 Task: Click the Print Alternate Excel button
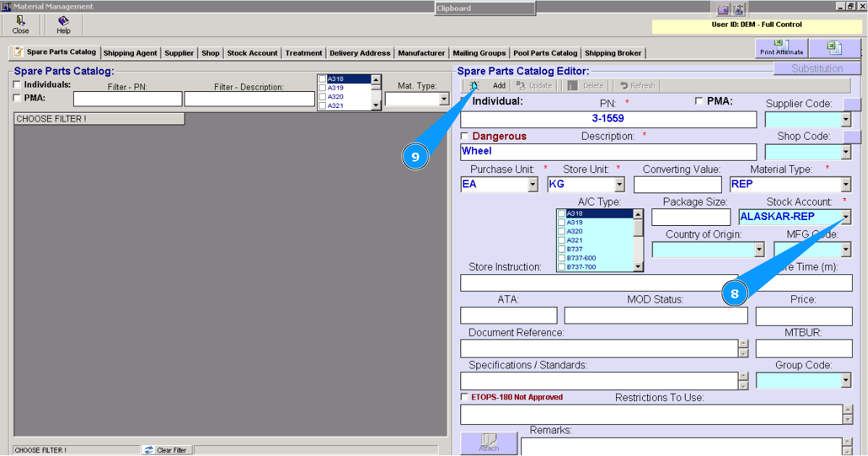tap(781, 48)
